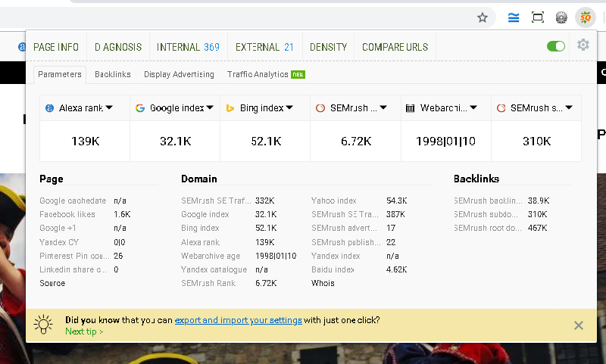This screenshot has height=364, width=606.
Task: Click the screenshot capture extension icon
Action: click(538, 17)
